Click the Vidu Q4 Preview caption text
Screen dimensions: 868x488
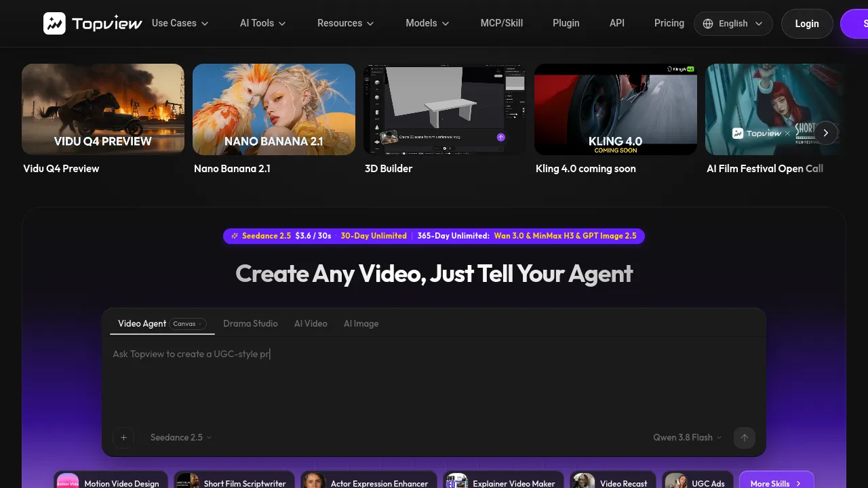pos(61,169)
